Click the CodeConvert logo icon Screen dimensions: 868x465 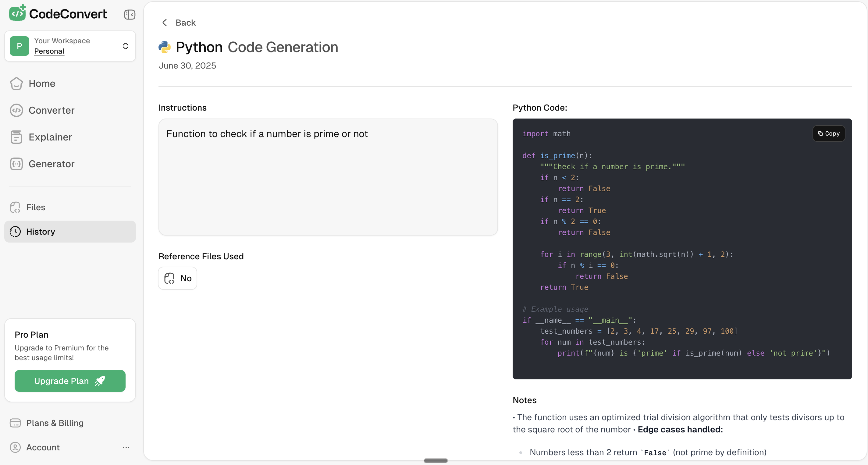point(17,13)
